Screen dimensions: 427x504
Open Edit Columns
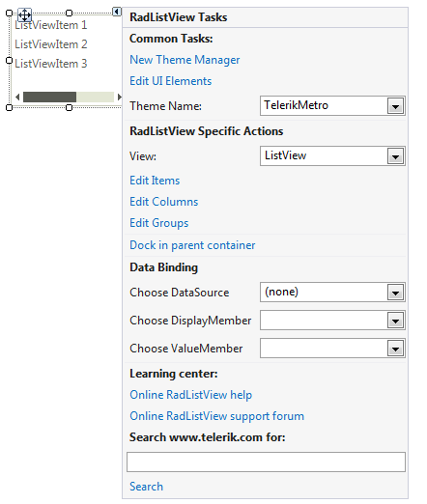(x=163, y=202)
